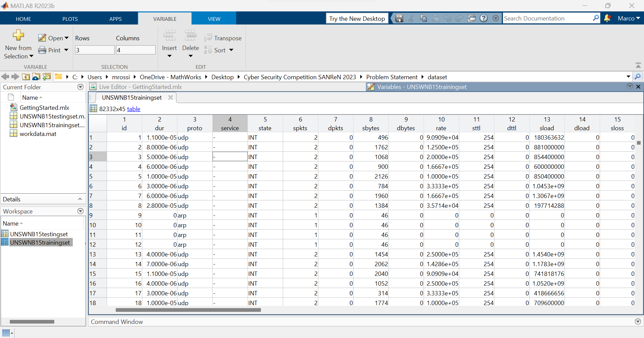Click the Rows input field
The image size is (644, 338).
click(x=95, y=50)
